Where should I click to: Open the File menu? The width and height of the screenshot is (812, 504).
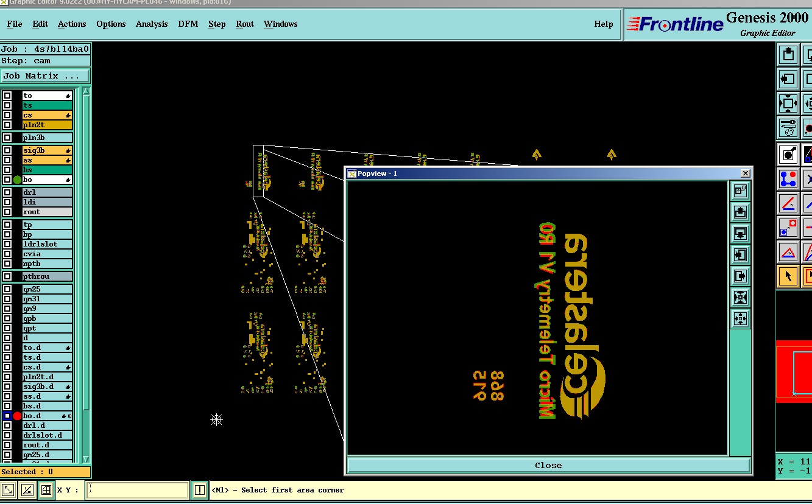pos(15,24)
